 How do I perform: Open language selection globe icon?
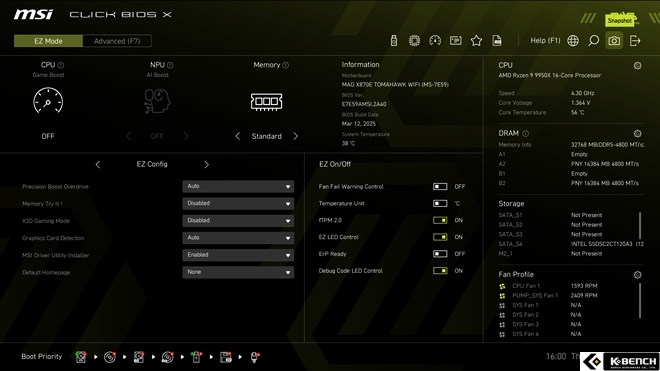(573, 40)
